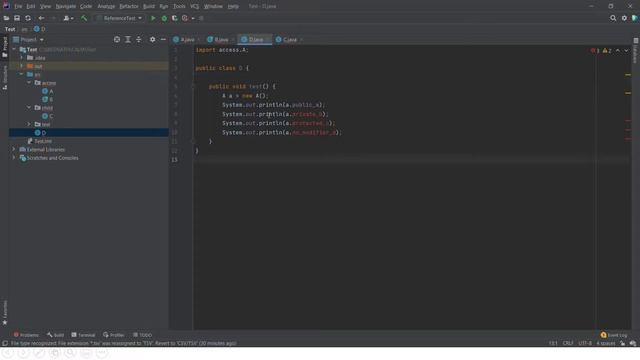
Task: Click the Save All toolbar icon
Action: [17, 18]
